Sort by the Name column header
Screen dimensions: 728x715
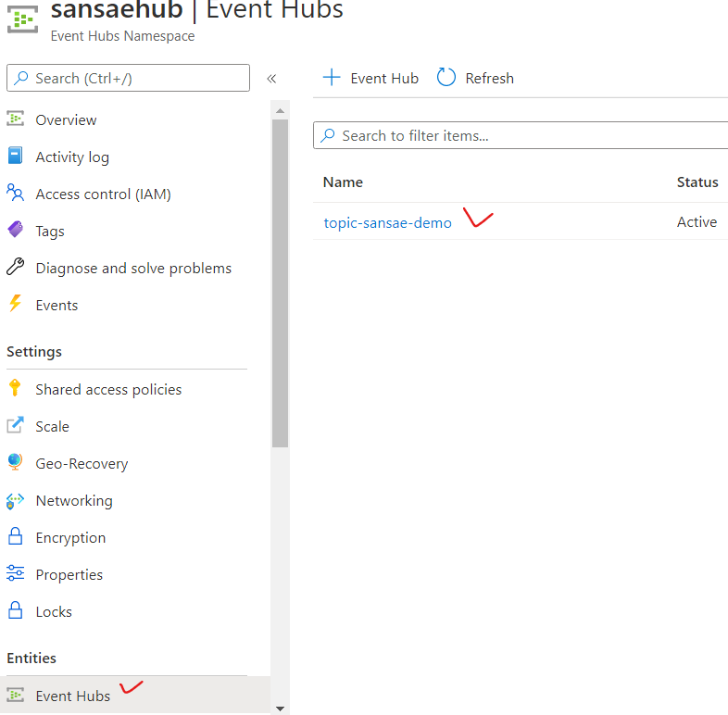(343, 182)
